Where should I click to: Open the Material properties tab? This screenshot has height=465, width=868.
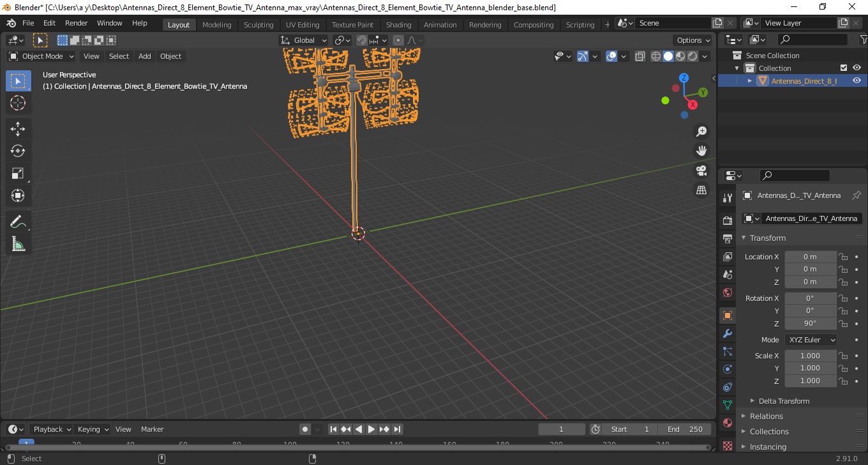pyautogui.click(x=728, y=423)
